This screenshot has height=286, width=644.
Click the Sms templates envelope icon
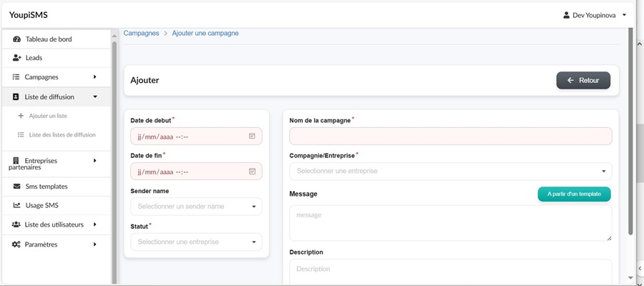point(17,187)
